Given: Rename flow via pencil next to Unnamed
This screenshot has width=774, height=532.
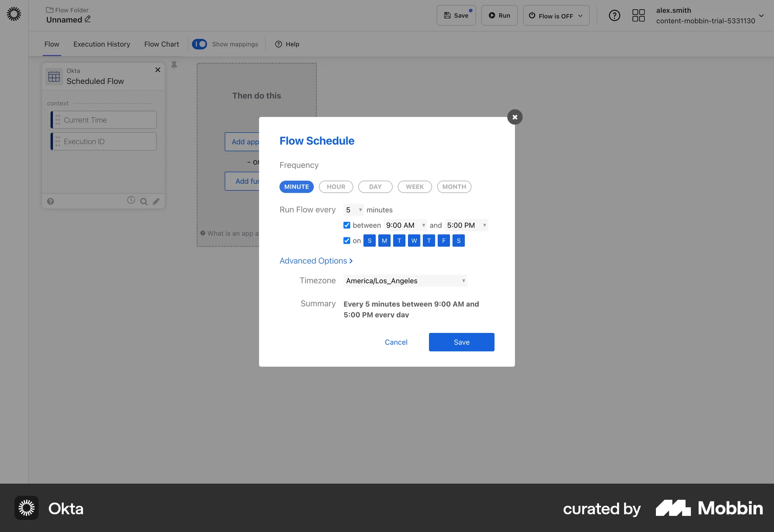Looking at the screenshot, I should tap(87, 19).
